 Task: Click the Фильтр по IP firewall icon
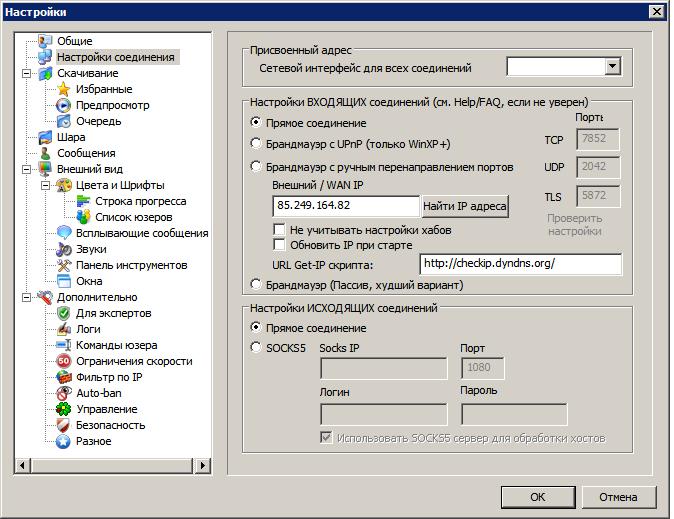pyautogui.click(x=64, y=377)
